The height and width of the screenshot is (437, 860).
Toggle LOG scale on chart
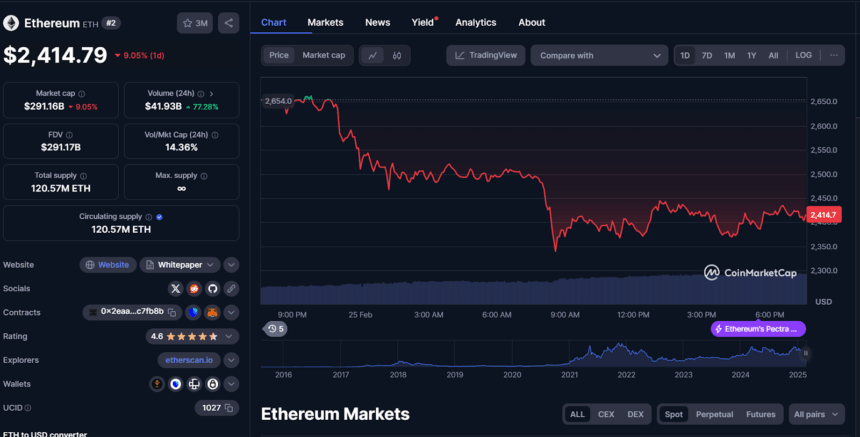(804, 55)
